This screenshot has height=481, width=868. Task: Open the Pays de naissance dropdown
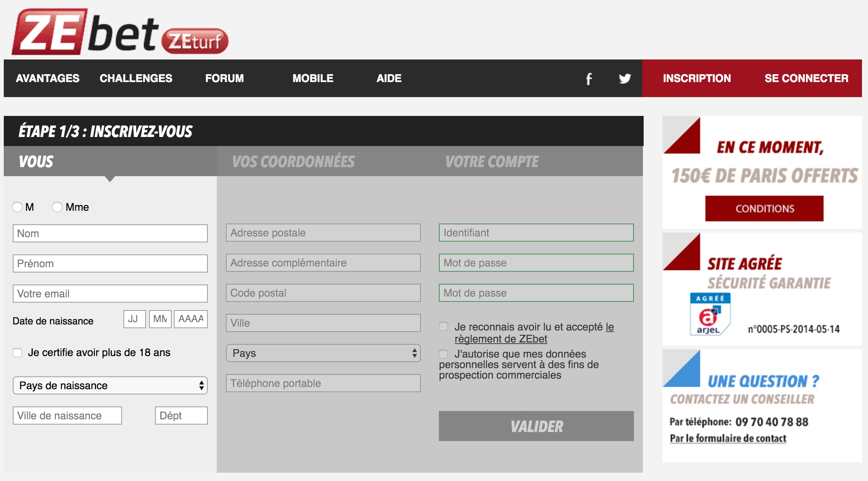pyautogui.click(x=110, y=385)
